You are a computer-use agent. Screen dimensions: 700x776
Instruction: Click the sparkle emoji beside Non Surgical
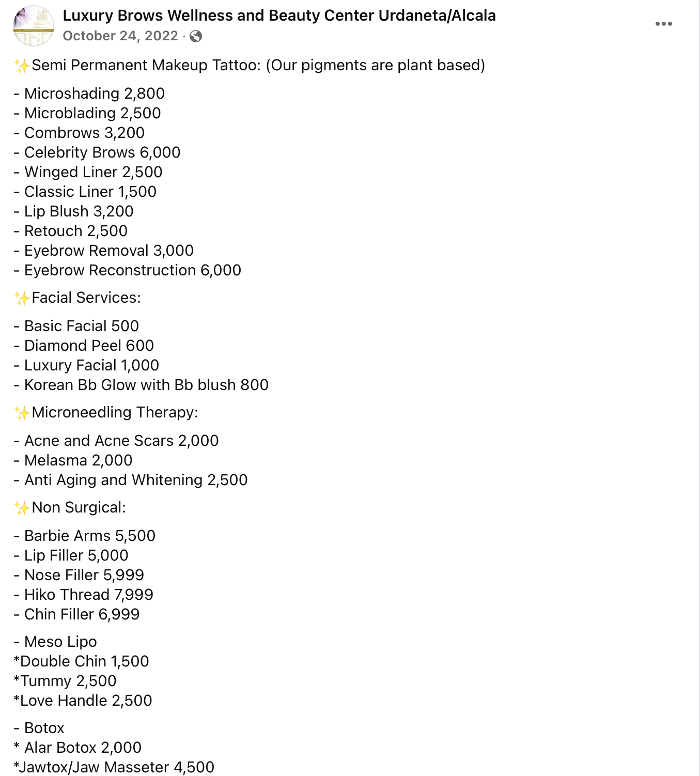click(22, 508)
